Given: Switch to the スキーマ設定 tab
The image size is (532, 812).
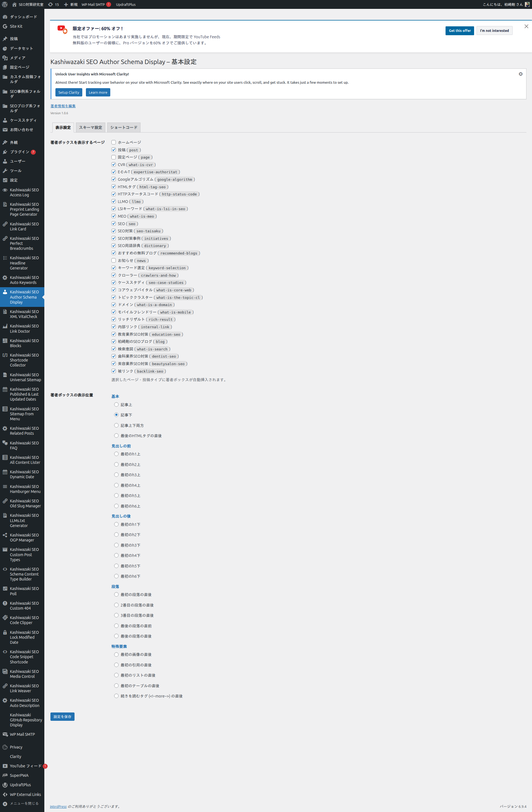Looking at the screenshot, I should pyautogui.click(x=90, y=128).
